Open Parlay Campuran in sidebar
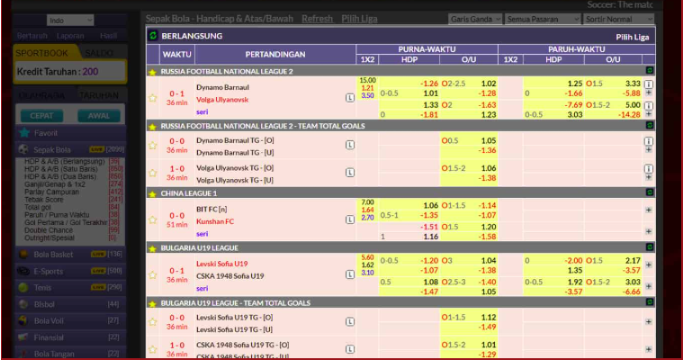Viewport: 688px width, 362px height. click(52, 192)
